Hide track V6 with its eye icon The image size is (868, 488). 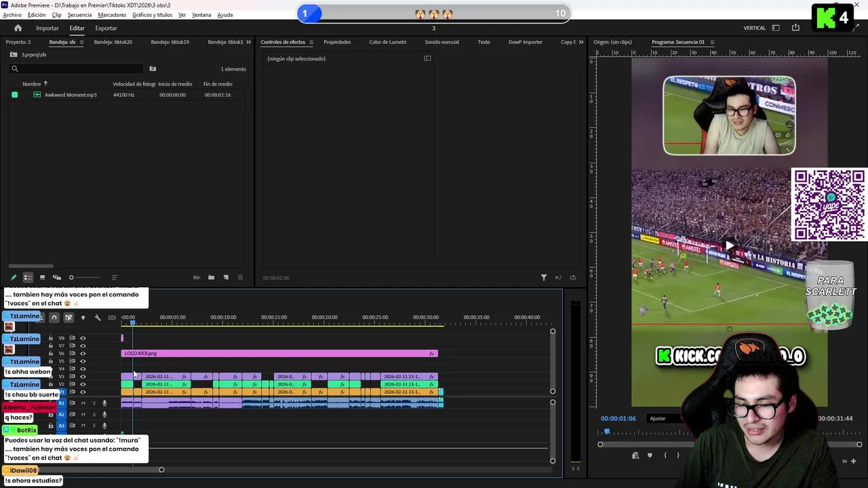coord(83,353)
